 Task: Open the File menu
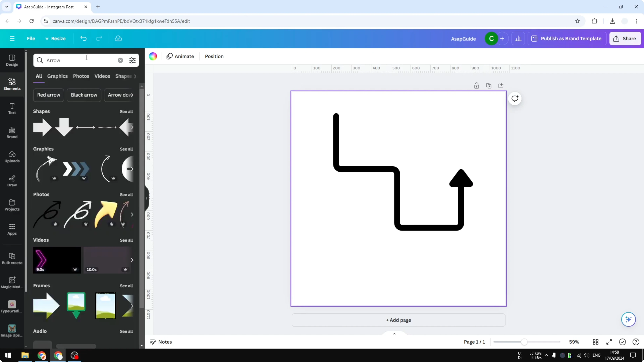[x=31, y=38]
